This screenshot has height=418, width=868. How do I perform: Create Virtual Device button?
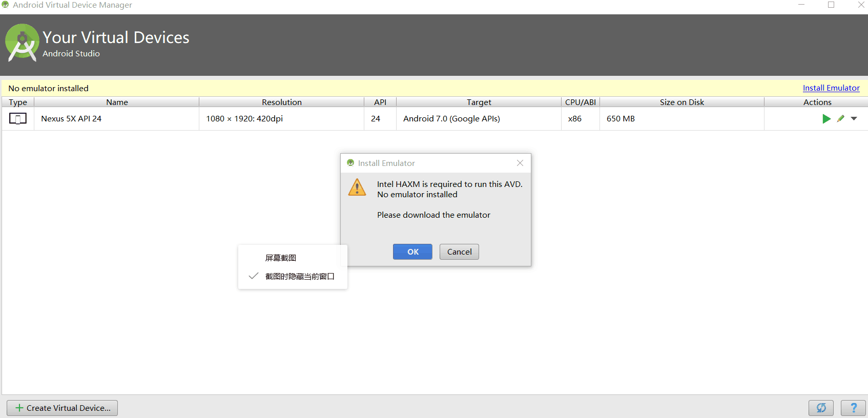(x=62, y=408)
